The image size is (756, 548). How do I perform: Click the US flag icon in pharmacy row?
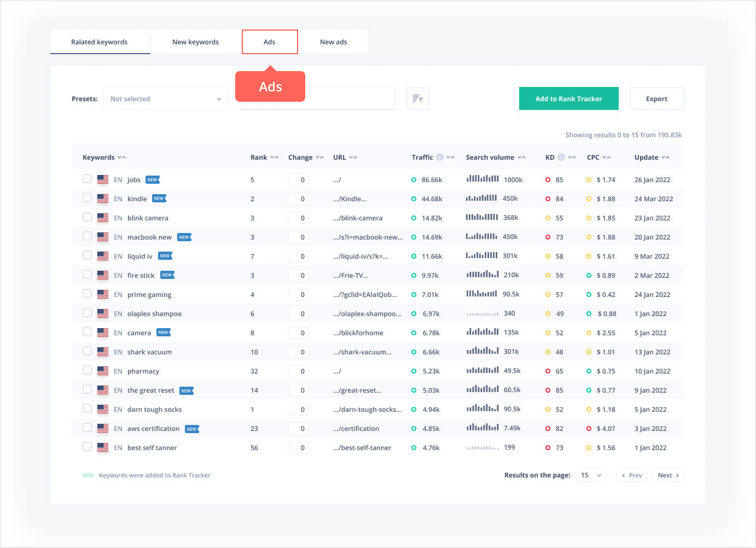coord(103,371)
